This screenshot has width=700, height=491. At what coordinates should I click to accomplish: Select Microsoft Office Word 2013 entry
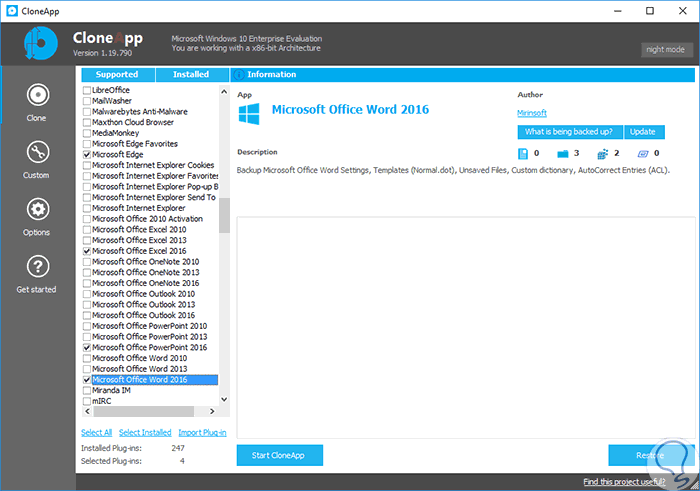[x=139, y=369]
